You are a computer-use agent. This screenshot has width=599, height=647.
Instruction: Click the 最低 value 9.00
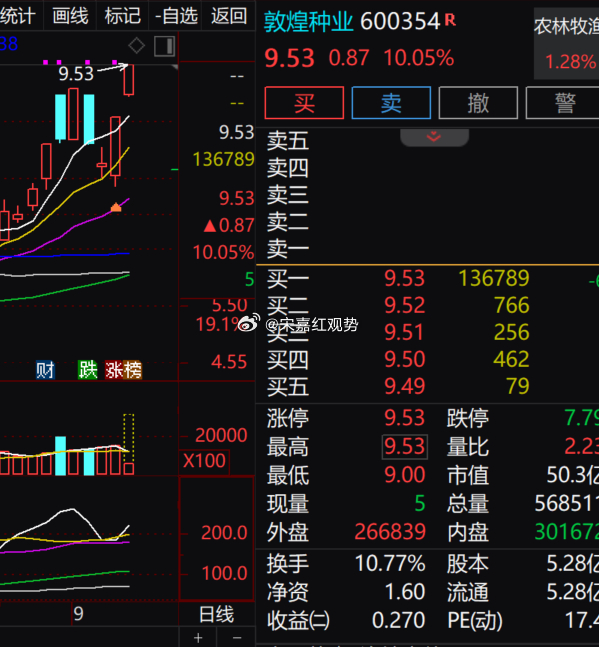pos(404,475)
